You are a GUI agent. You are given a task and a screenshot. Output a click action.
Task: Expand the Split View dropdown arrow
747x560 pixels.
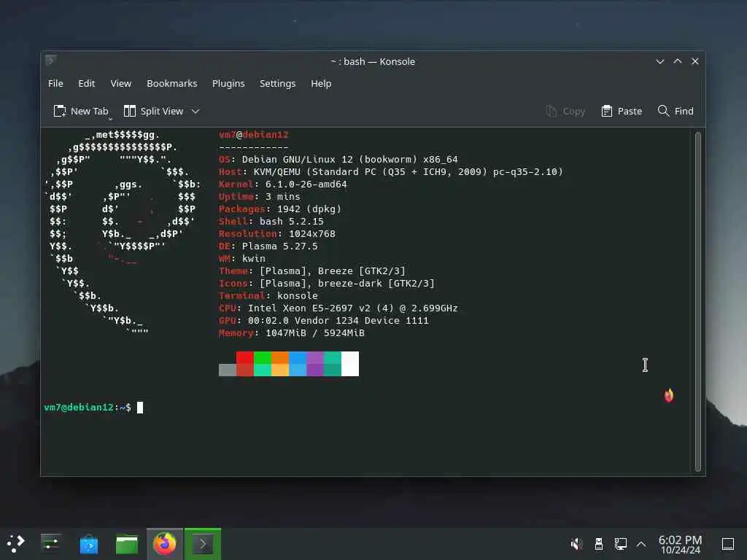coord(196,111)
